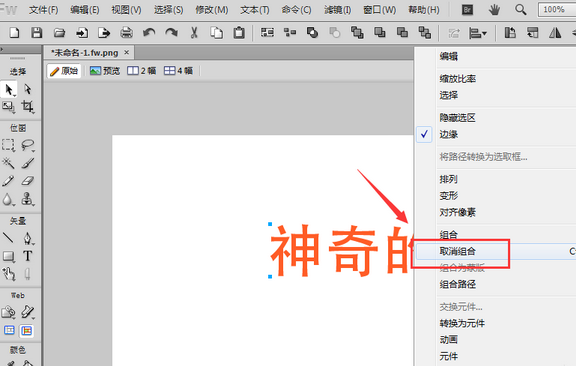576x366 pixels.
Task: Select the Crop tool
Action: [x=28, y=107]
